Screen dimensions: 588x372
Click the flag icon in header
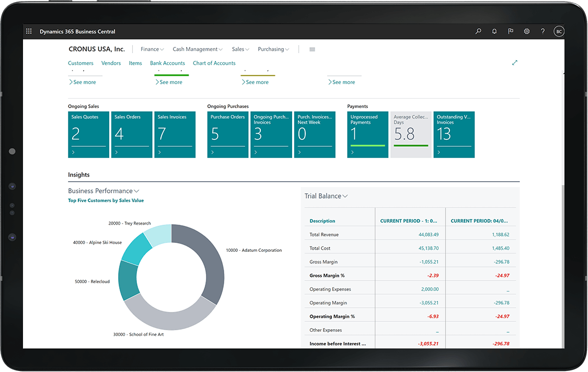pyautogui.click(x=511, y=31)
